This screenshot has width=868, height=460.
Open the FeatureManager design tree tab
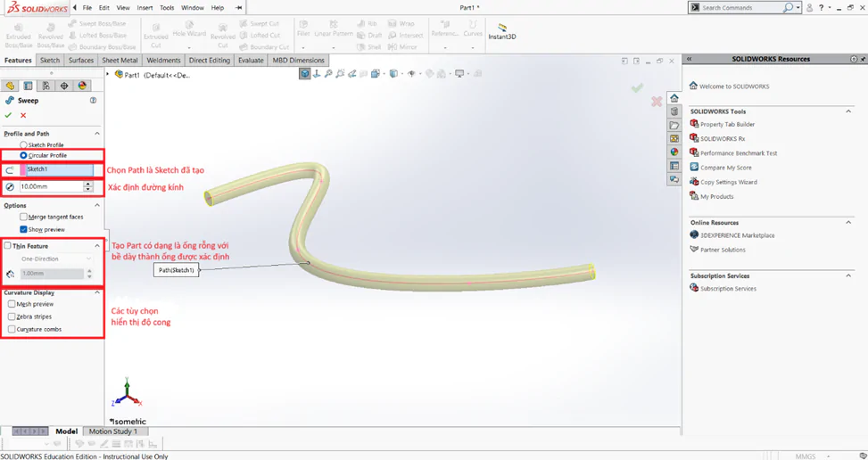(x=10, y=86)
